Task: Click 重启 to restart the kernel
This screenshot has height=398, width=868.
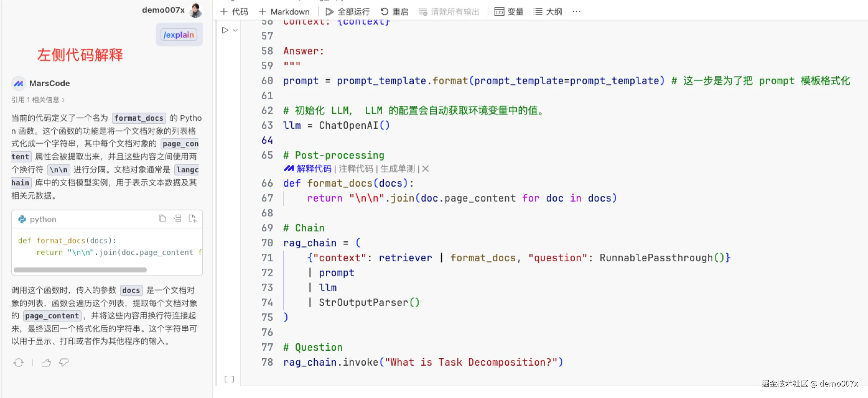Action: 394,12
